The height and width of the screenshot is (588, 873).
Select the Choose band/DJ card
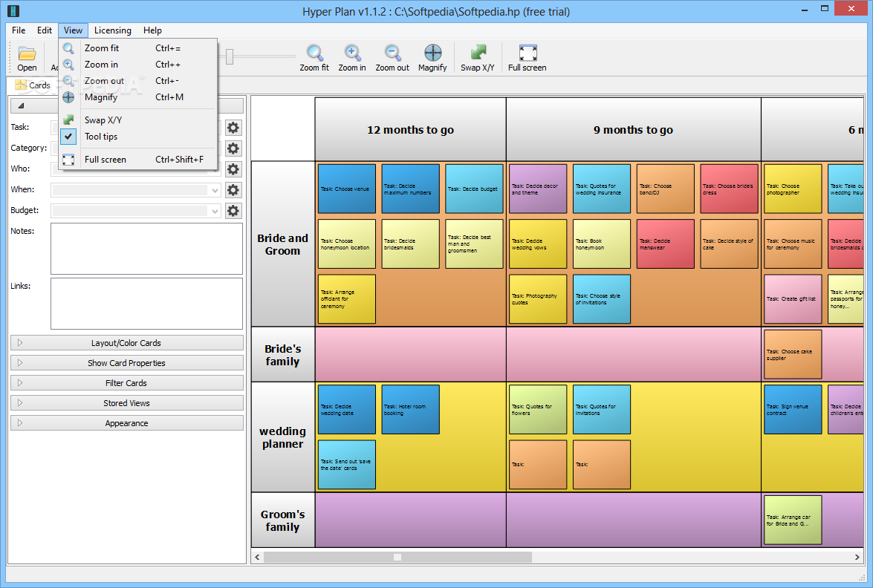[665, 189]
